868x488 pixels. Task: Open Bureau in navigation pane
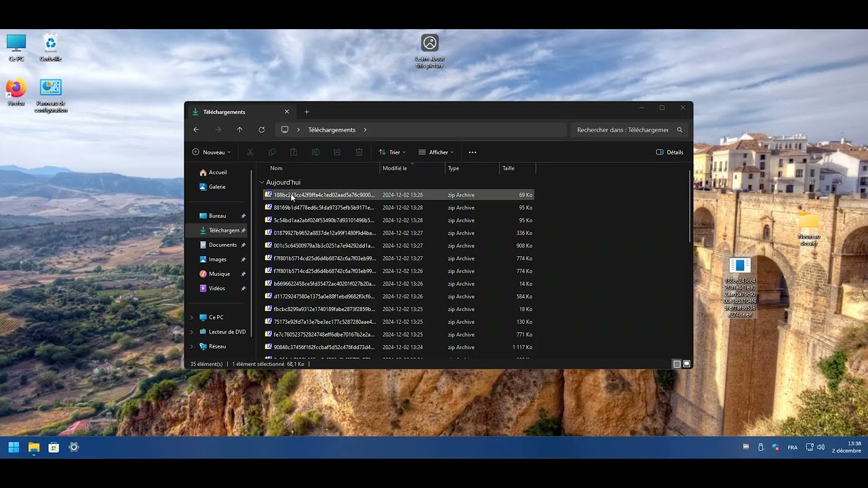coord(217,216)
